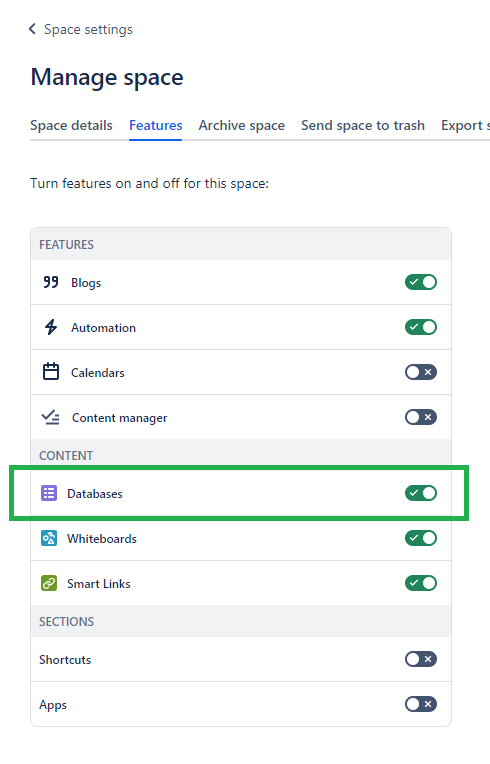Go to Send space to trash tab

coord(363,125)
